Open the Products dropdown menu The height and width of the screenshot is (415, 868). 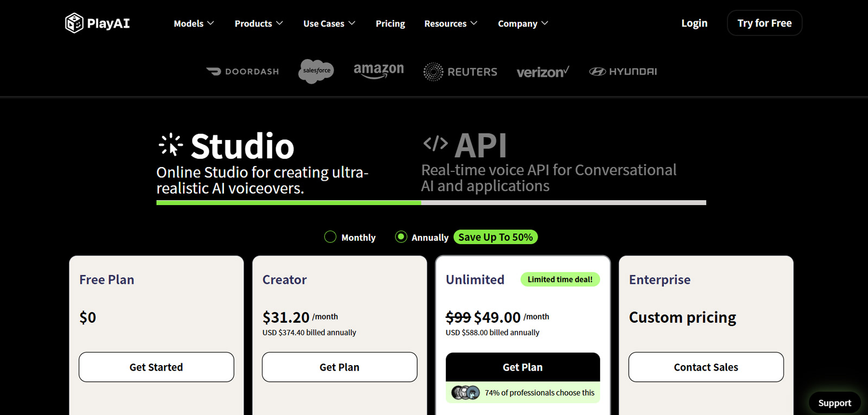pyautogui.click(x=259, y=23)
